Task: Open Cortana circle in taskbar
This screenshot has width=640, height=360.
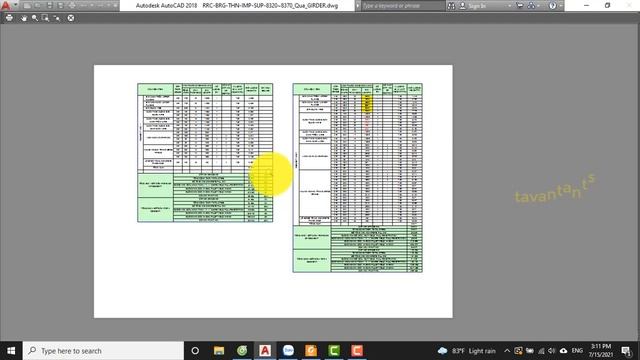Action: click(x=195, y=351)
